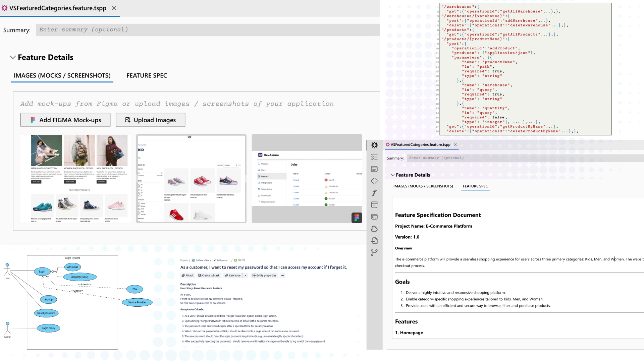644x362 pixels.
Task: Click the Attach button
Action: coord(187,276)
